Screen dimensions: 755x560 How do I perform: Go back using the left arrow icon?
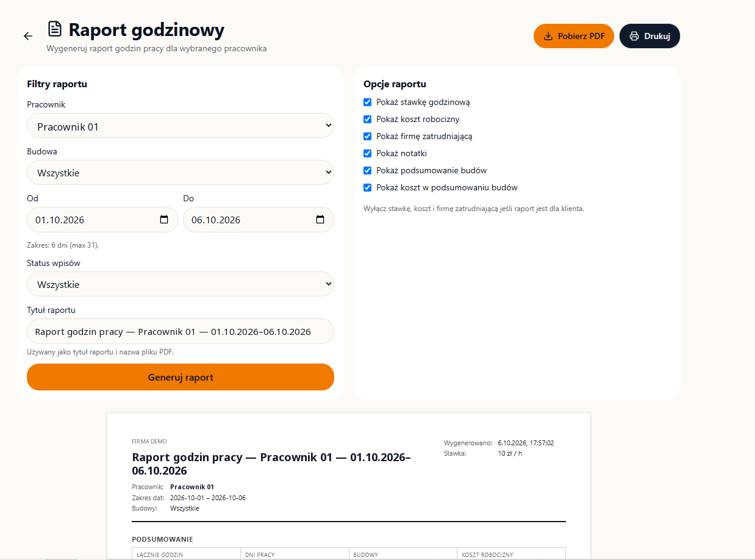(28, 36)
